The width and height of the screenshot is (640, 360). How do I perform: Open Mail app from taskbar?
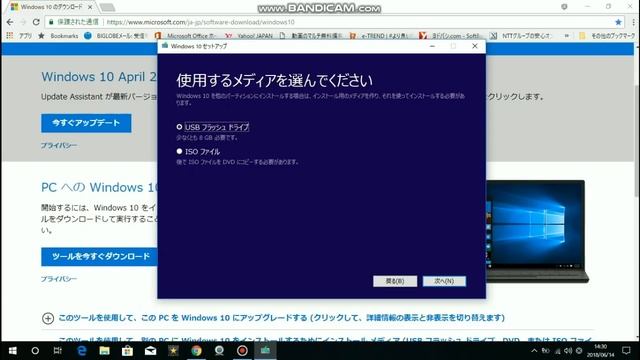tap(151, 351)
